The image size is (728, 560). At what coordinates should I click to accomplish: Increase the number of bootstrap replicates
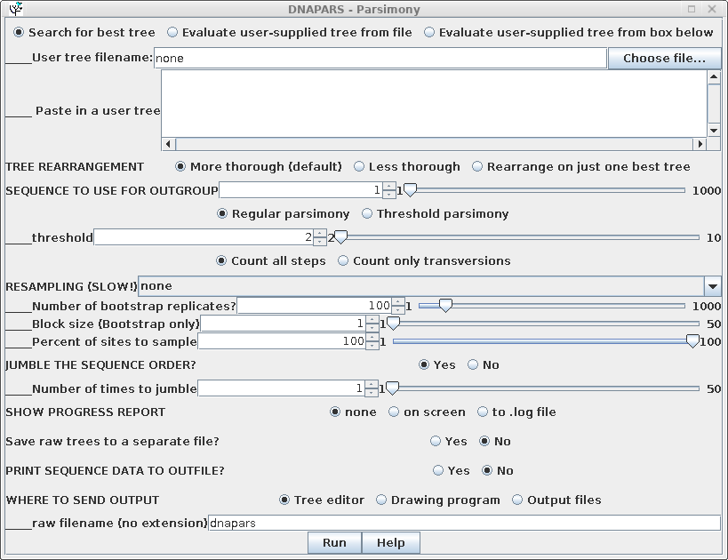pos(398,301)
